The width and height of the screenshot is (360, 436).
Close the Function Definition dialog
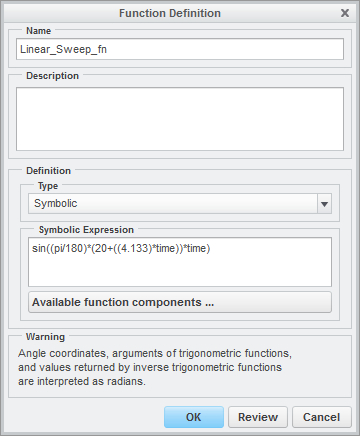pyautogui.click(x=345, y=13)
